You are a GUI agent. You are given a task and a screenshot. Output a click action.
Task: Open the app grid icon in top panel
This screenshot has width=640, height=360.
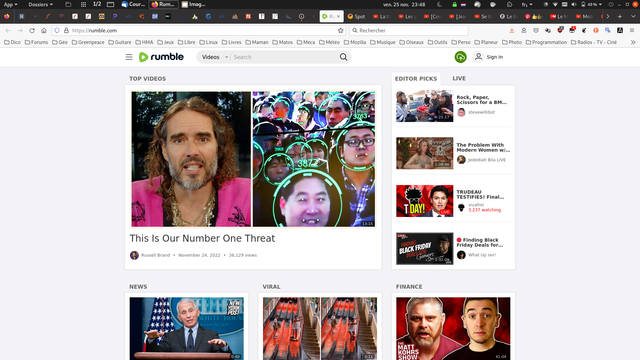tap(83, 4)
